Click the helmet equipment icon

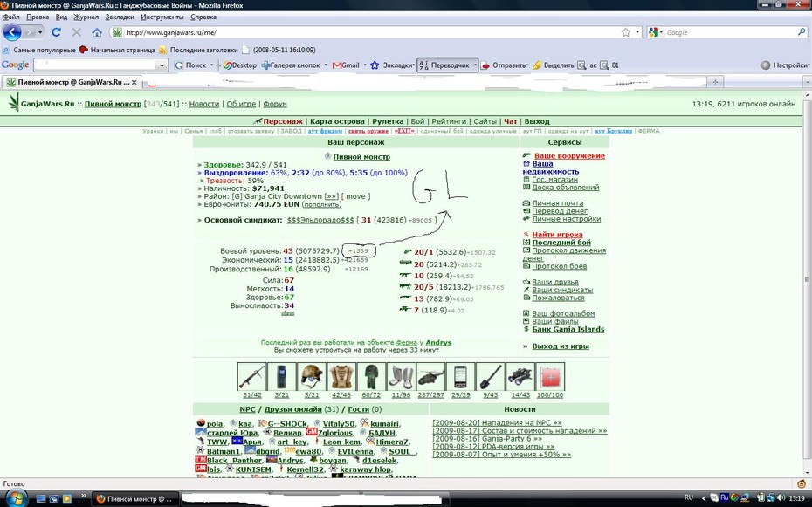click(311, 377)
